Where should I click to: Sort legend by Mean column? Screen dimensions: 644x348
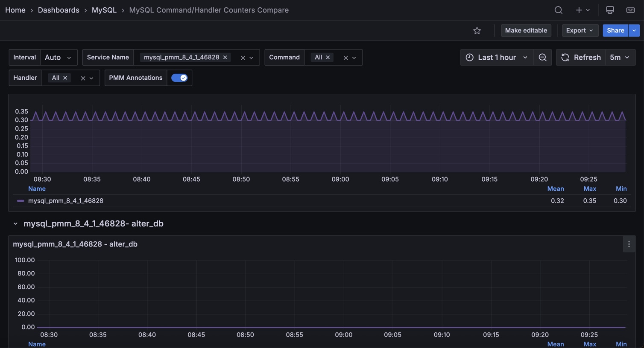[555, 188]
